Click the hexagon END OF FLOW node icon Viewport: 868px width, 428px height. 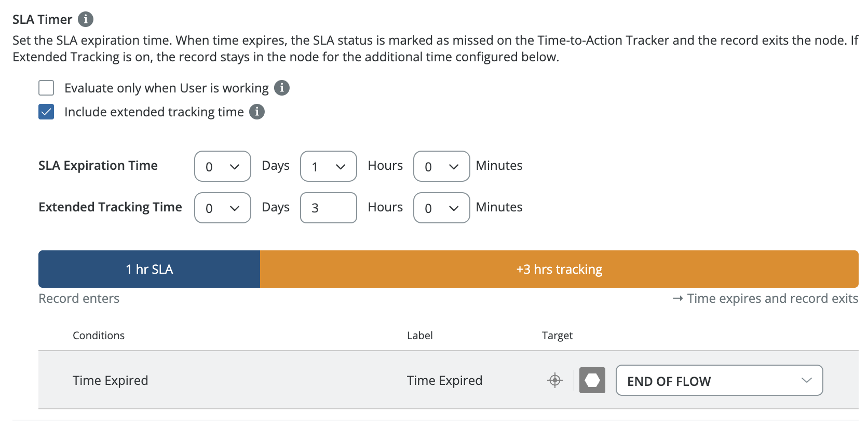point(592,380)
